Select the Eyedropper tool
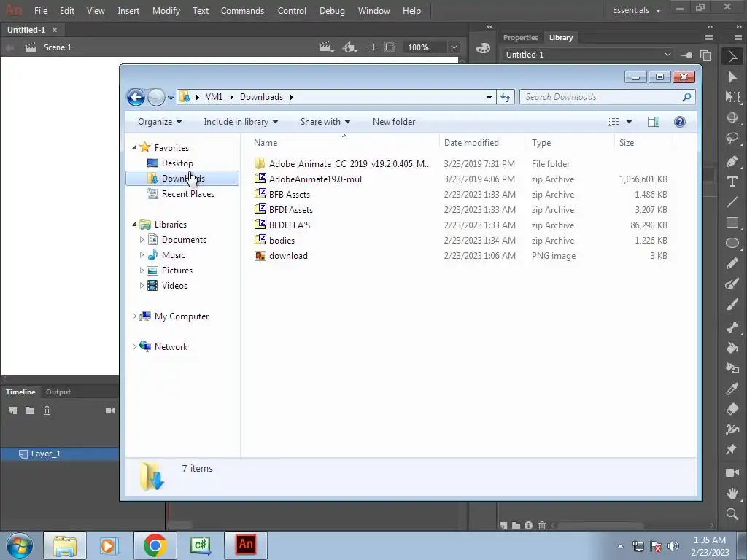The image size is (747, 560). tap(732, 389)
